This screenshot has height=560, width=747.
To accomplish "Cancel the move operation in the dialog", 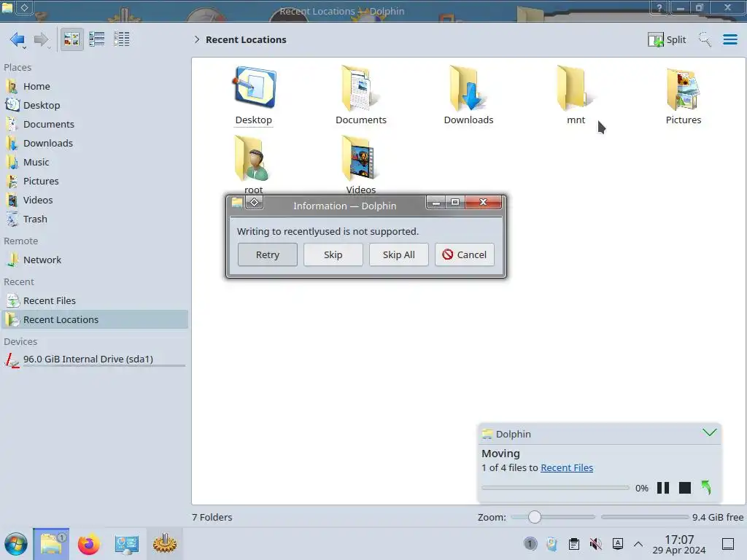I will 465,254.
